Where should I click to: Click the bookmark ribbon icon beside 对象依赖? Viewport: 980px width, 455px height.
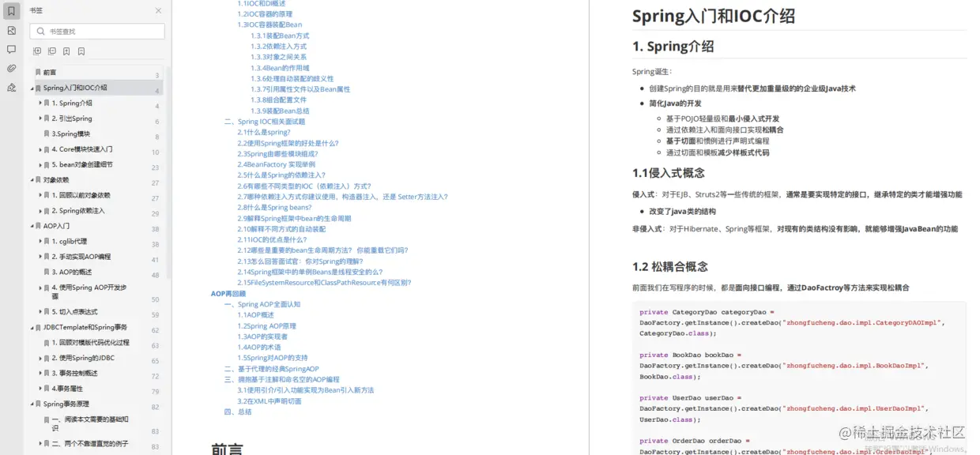39,180
